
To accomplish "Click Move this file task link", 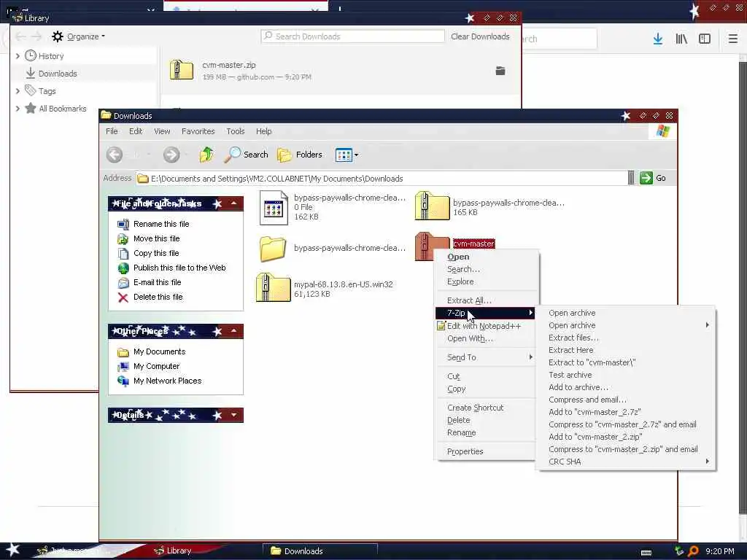I will pos(156,238).
